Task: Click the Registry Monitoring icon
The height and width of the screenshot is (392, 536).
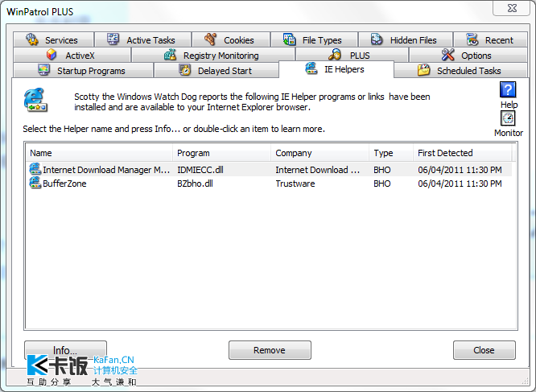Action: 170,55
